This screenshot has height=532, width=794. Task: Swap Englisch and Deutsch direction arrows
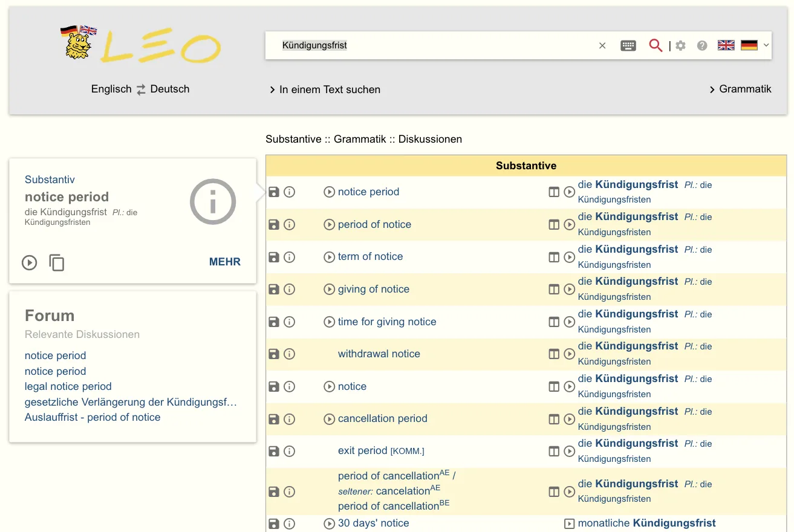(140, 89)
